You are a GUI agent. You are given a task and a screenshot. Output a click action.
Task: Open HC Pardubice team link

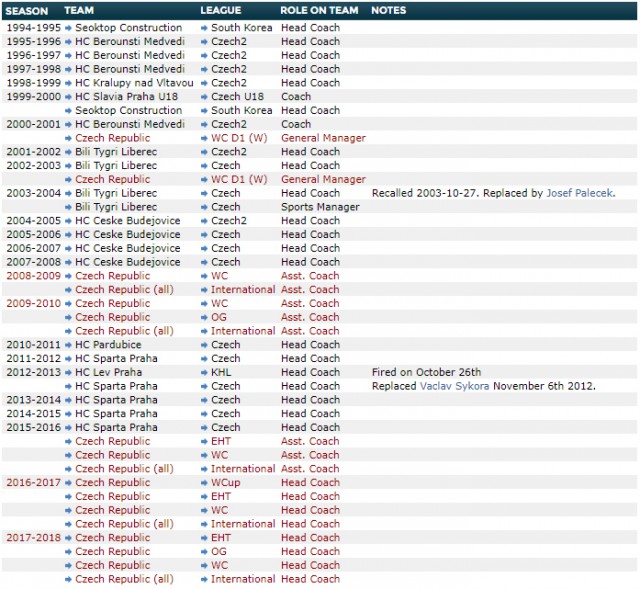[x=108, y=345]
